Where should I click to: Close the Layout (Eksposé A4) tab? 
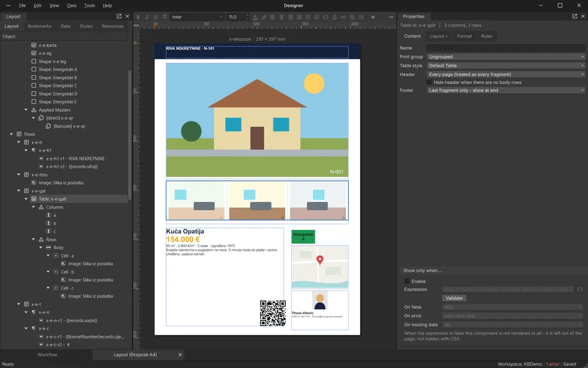point(180,355)
